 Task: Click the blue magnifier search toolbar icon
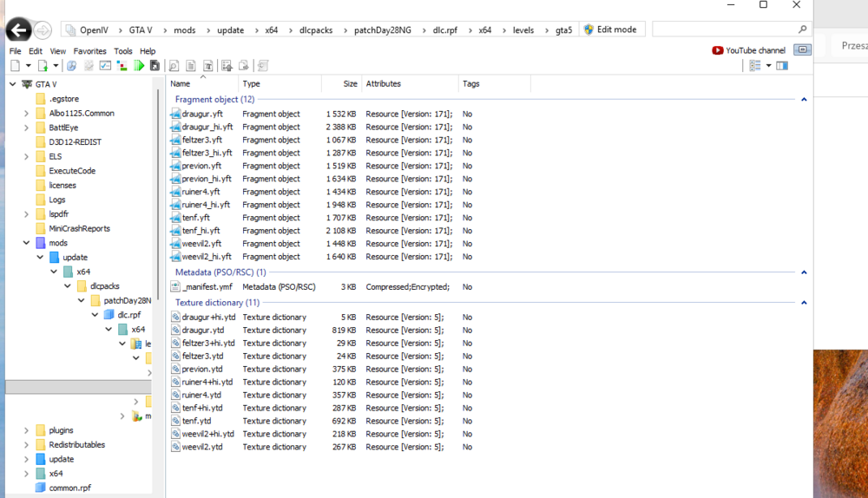pos(71,66)
